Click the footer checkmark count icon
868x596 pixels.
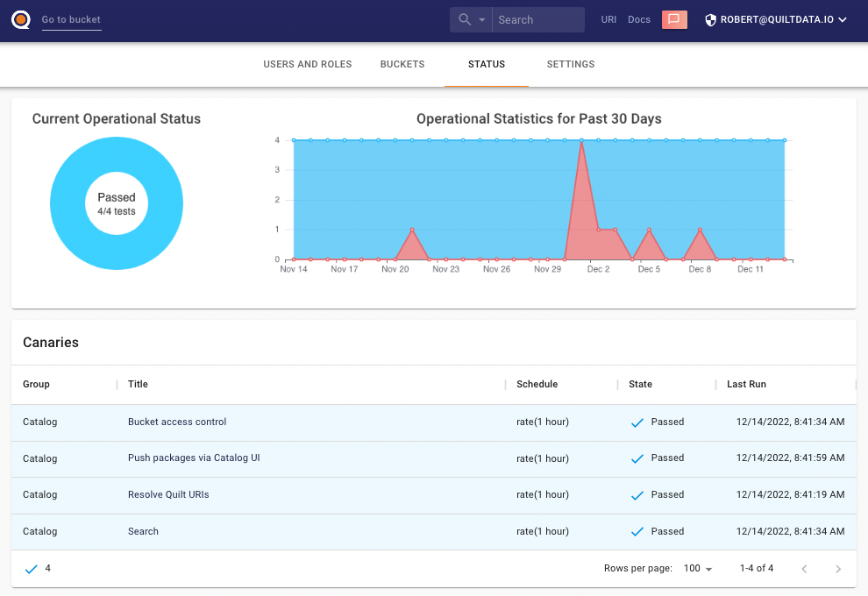[x=31, y=569]
